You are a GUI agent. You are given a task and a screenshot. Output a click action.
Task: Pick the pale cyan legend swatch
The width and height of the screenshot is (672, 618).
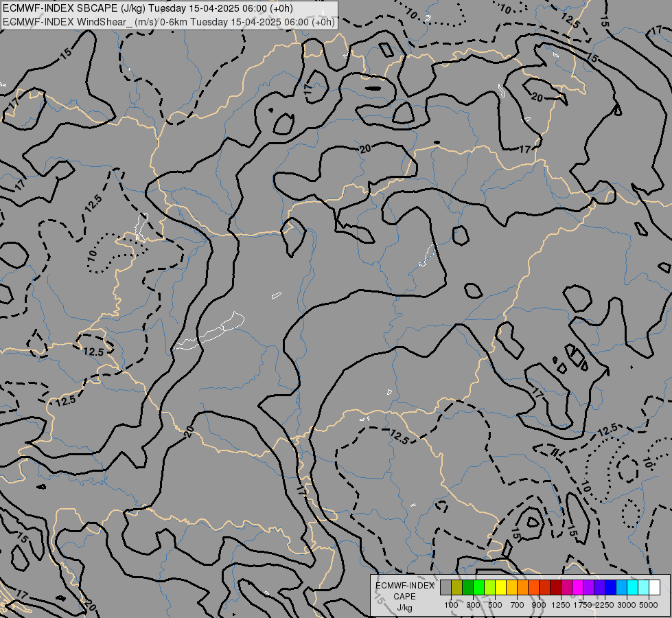[x=643, y=588]
